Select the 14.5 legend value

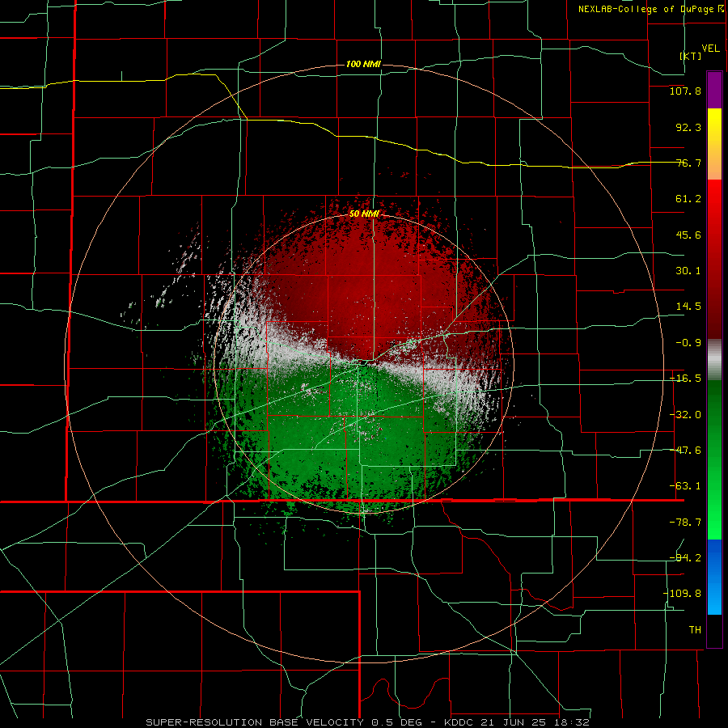point(688,307)
